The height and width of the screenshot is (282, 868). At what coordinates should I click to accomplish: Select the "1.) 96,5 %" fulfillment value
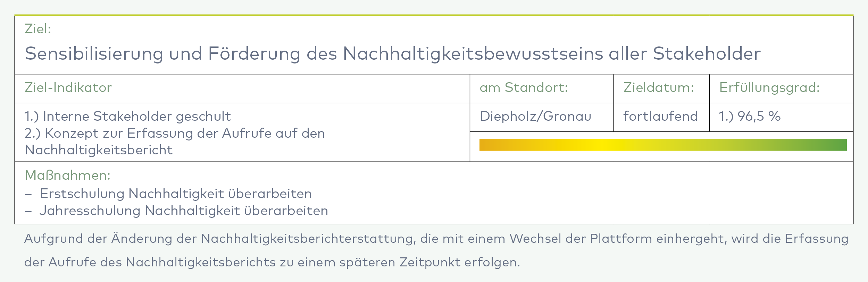(x=750, y=117)
